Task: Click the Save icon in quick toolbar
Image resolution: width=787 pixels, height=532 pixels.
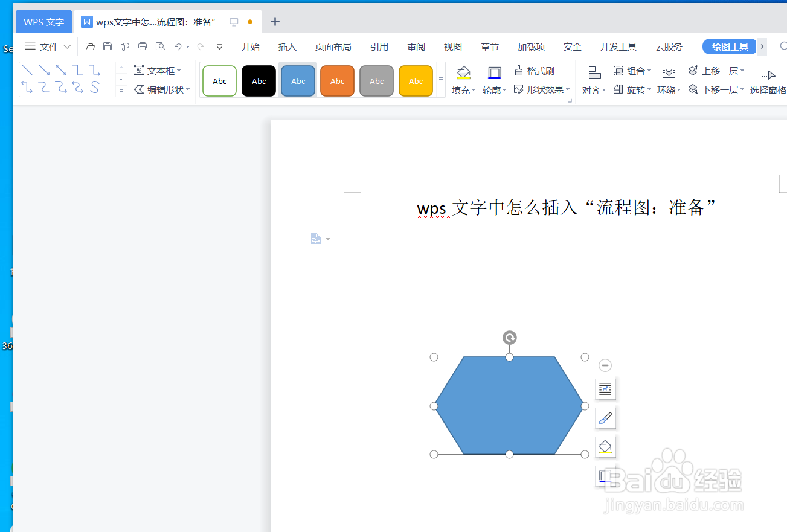Action: (108, 46)
